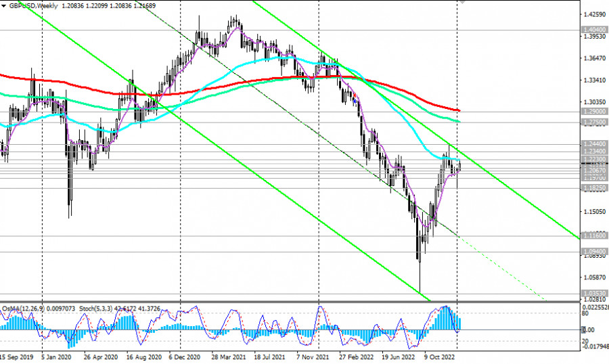Click the Stoch(5,3,3) indicator label
Image resolution: width=609 pixels, height=364 pixels.
96,309
